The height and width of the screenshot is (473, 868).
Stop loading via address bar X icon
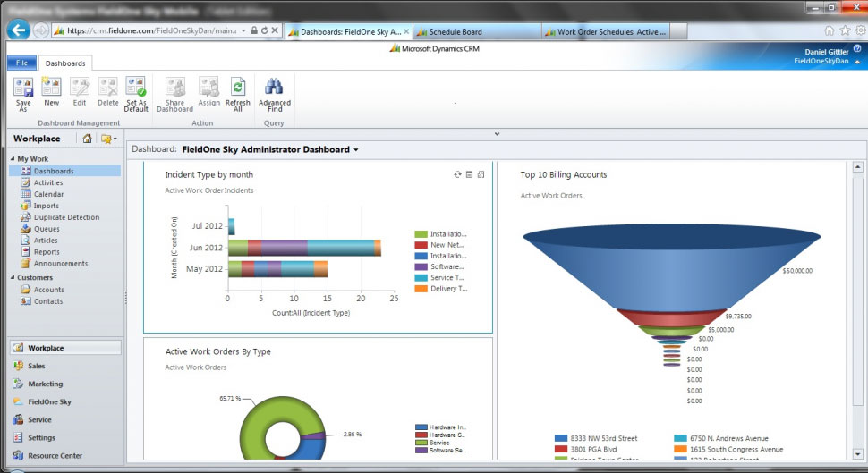(x=275, y=30)
